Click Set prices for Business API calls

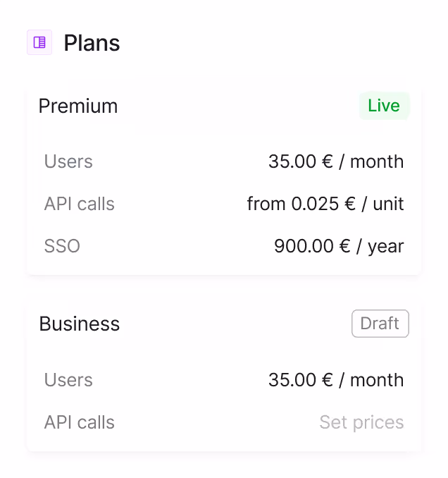pos(361,422)
